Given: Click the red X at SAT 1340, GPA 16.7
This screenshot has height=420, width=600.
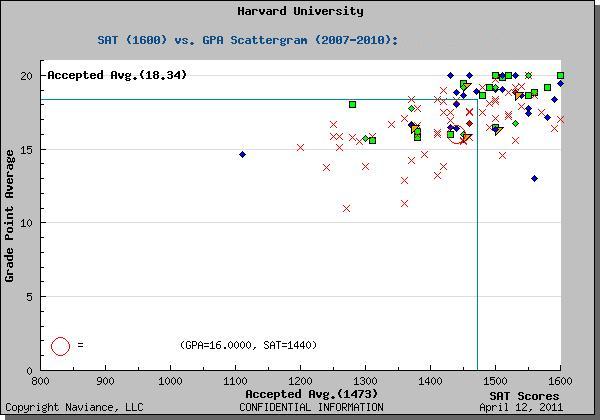Looking at the screenshot, I should 391,124.
